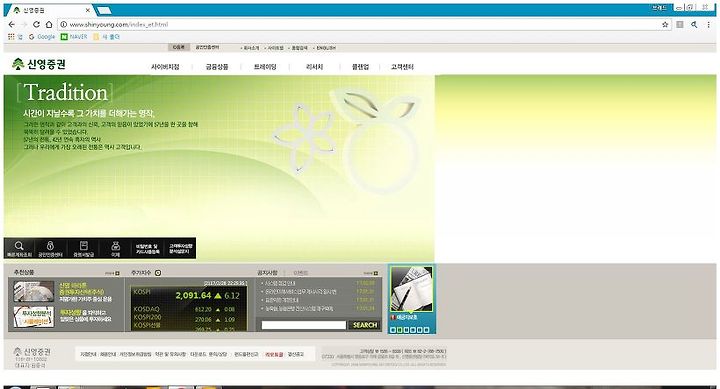Click the notebook and pen banner image

411,290
